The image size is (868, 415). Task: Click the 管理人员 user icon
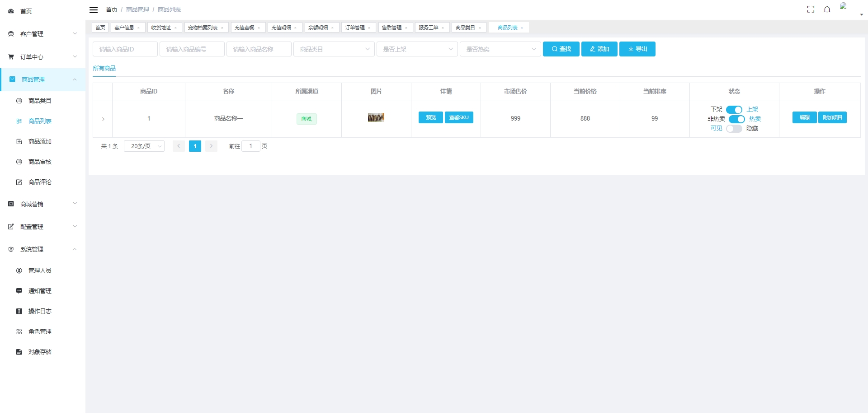(x=19, y=270)
